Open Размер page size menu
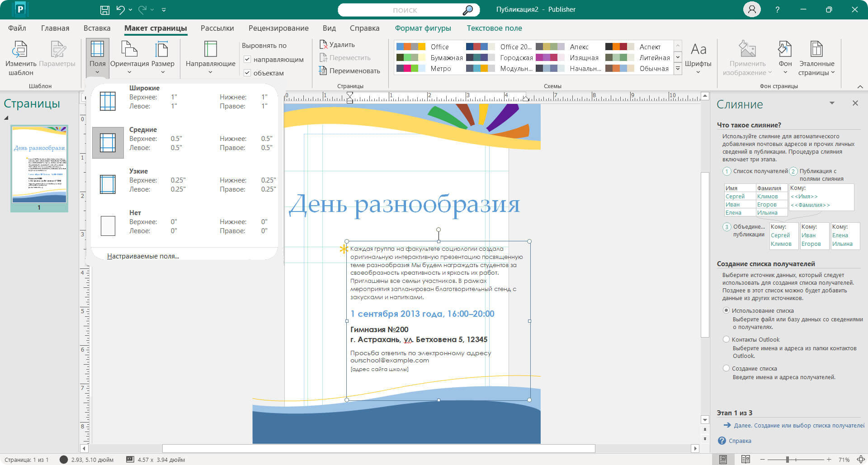Viewport: 868px width, 465px height. (163, 58)
